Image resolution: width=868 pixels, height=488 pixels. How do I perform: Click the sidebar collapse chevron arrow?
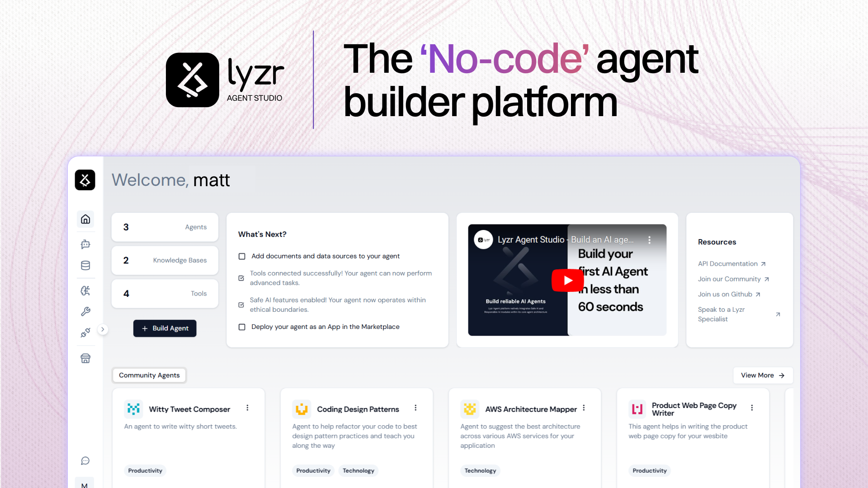point(102,329)
